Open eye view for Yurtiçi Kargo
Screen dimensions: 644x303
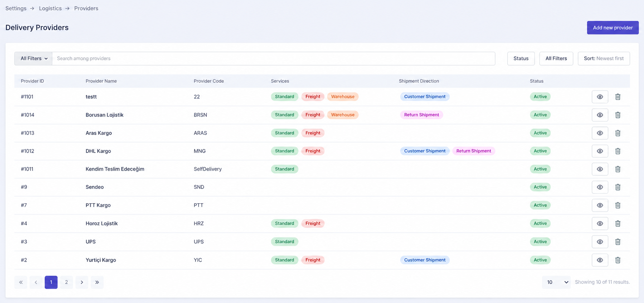pos(600,260)
